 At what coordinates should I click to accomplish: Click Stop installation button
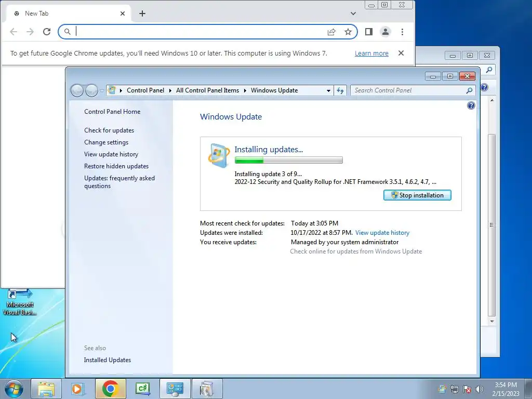click(x=417, y=195)
